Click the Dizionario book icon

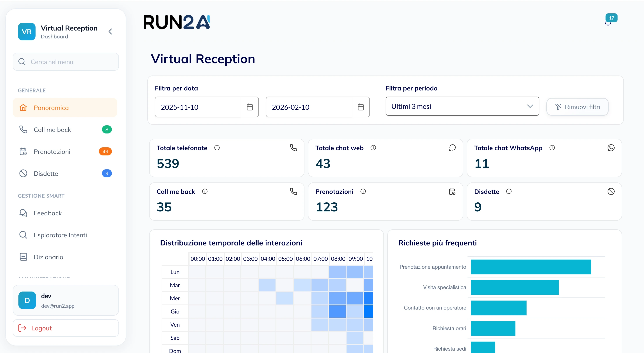pos(23,257)
